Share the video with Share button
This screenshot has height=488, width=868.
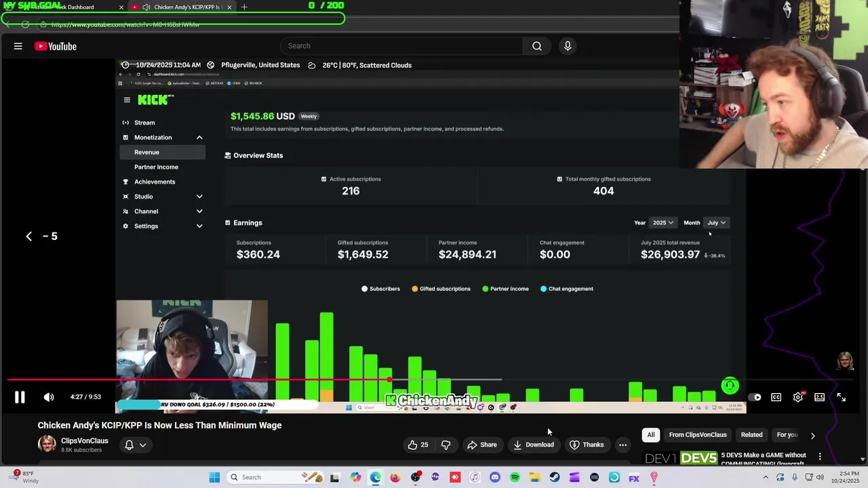pos(482,445)
